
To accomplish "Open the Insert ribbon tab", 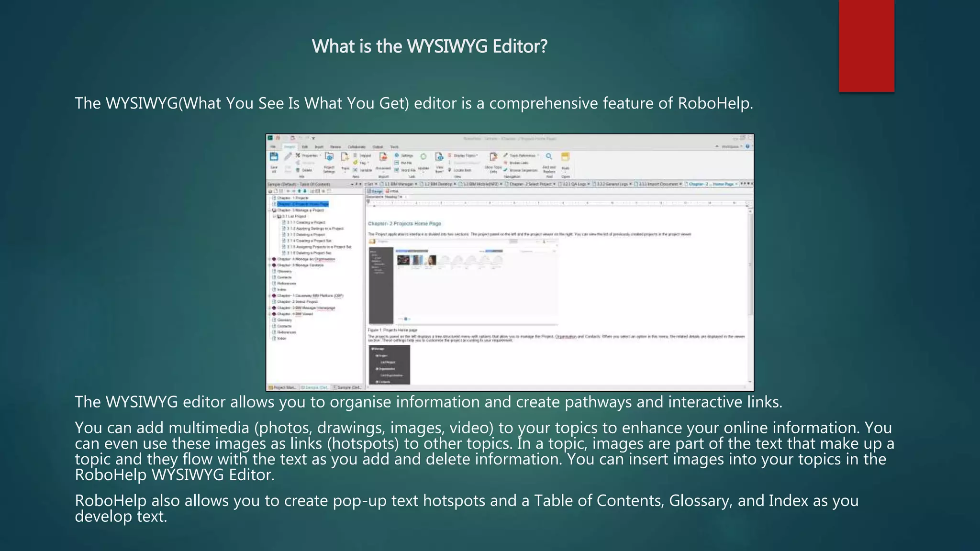I will click(319, 147).
